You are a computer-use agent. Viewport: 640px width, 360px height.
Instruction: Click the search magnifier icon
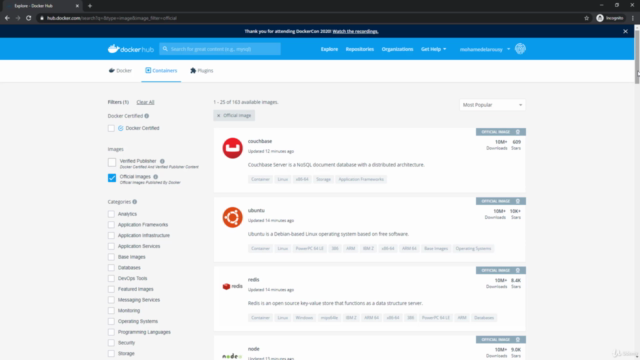coord(165,49)
